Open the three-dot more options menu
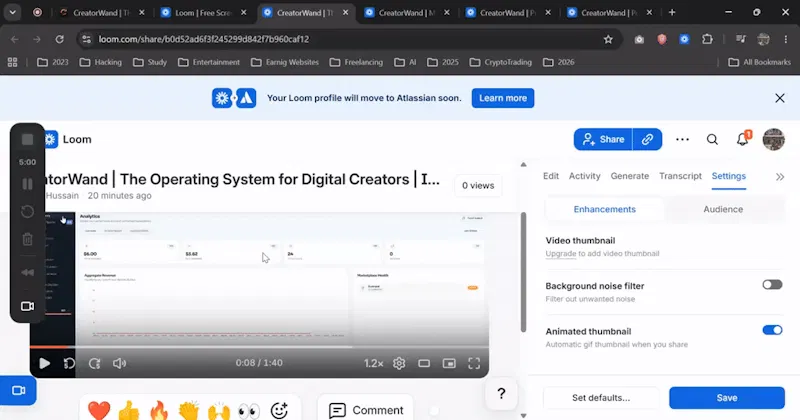 pyautogui.click(x=682, y=139)
